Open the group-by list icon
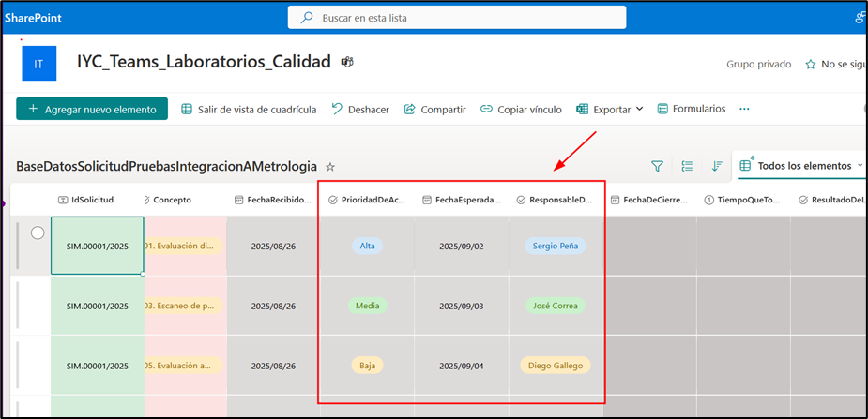This screenshot has width=868, height=419. [687, 166]
